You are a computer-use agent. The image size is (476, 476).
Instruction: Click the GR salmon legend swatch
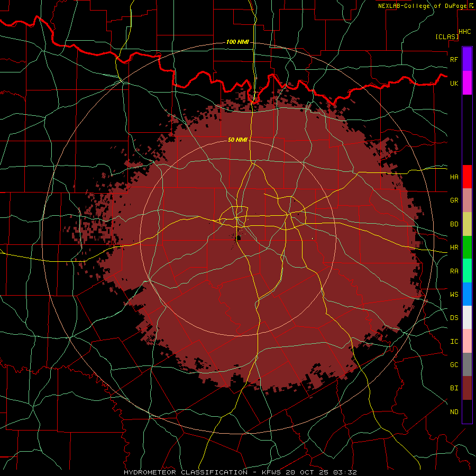point(467,200)
